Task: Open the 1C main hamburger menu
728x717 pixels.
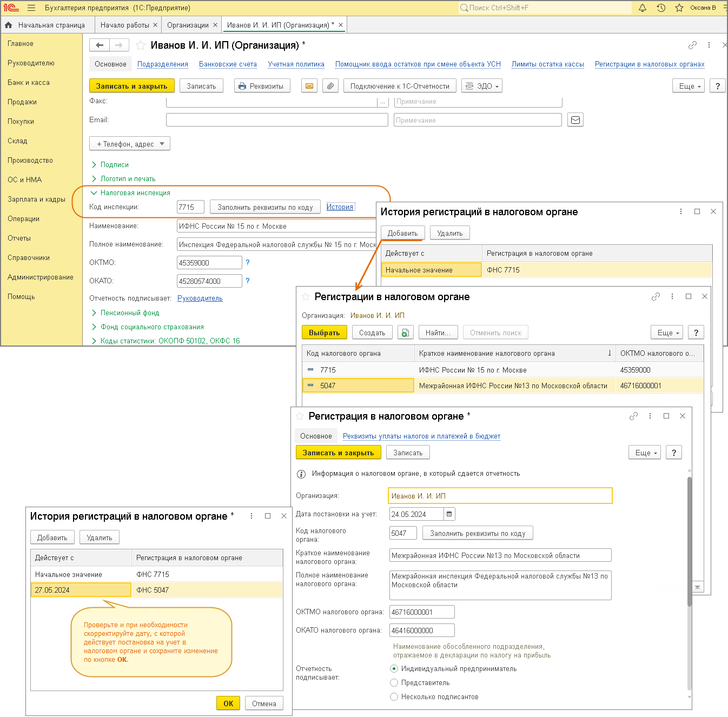Action: pyautogui.click(x=31, y=8)
